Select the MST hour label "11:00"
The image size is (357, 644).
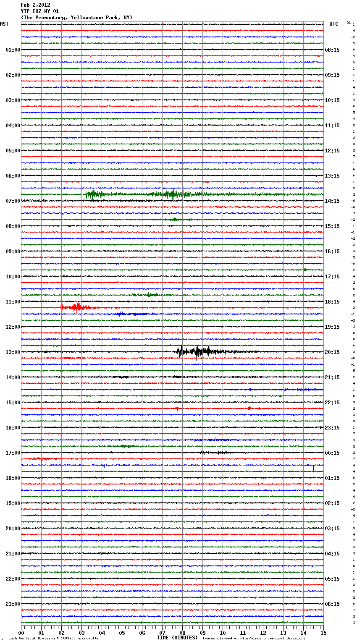[x=13, y=302]
